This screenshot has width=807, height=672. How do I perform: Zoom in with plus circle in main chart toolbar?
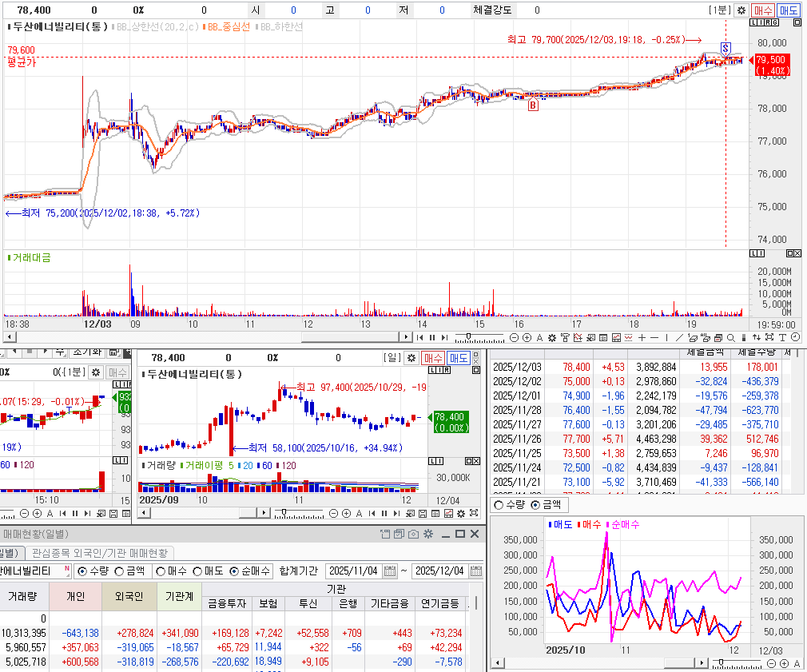527,337
